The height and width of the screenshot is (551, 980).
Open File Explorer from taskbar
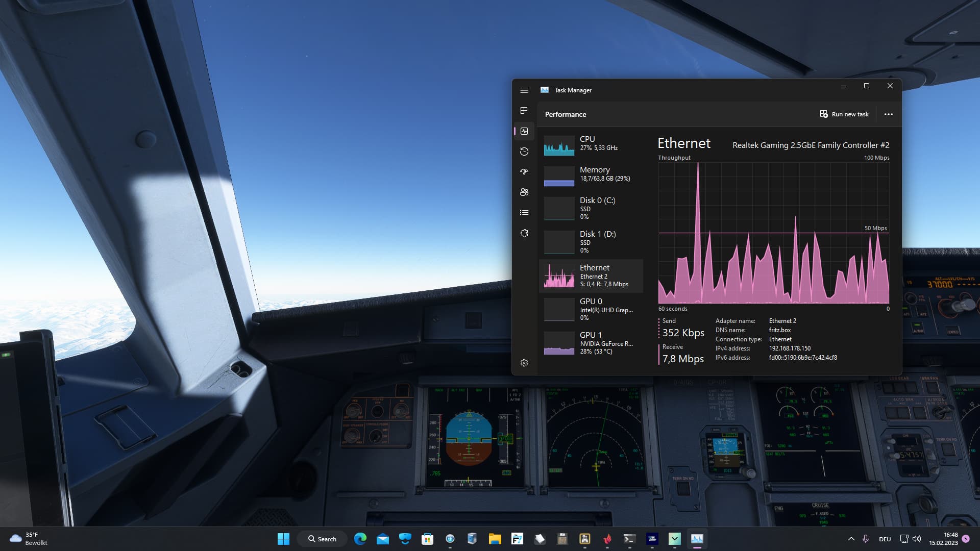click(x=495, y=539)
